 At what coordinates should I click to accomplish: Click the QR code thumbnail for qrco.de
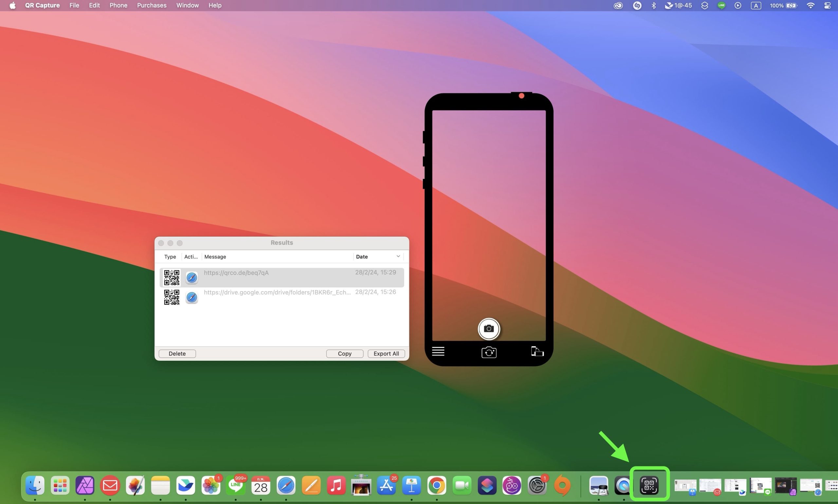[x=172, y=278]
